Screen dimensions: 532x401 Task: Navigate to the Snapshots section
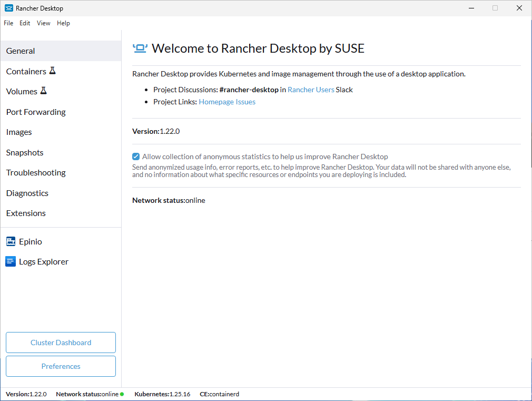coord(25,152)
